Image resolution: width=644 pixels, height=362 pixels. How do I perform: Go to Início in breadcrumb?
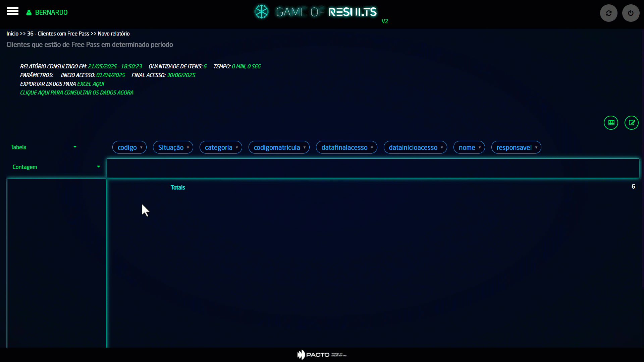pyautogui.click(x=12, y=34)
